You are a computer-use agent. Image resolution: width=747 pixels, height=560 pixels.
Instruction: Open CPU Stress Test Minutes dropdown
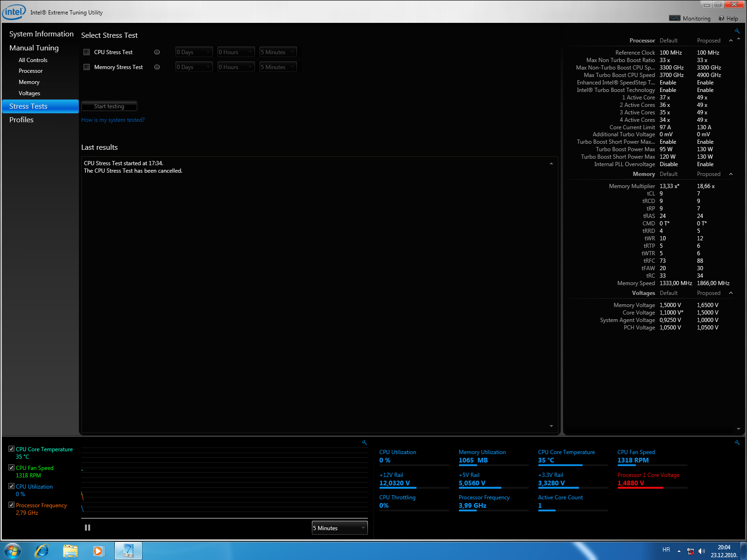[278, 52]
